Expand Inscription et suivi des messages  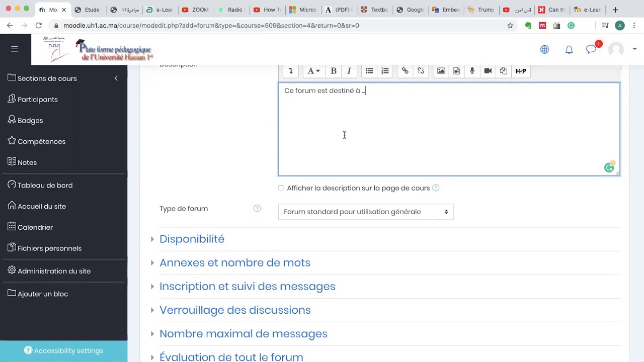click(247, 286)
